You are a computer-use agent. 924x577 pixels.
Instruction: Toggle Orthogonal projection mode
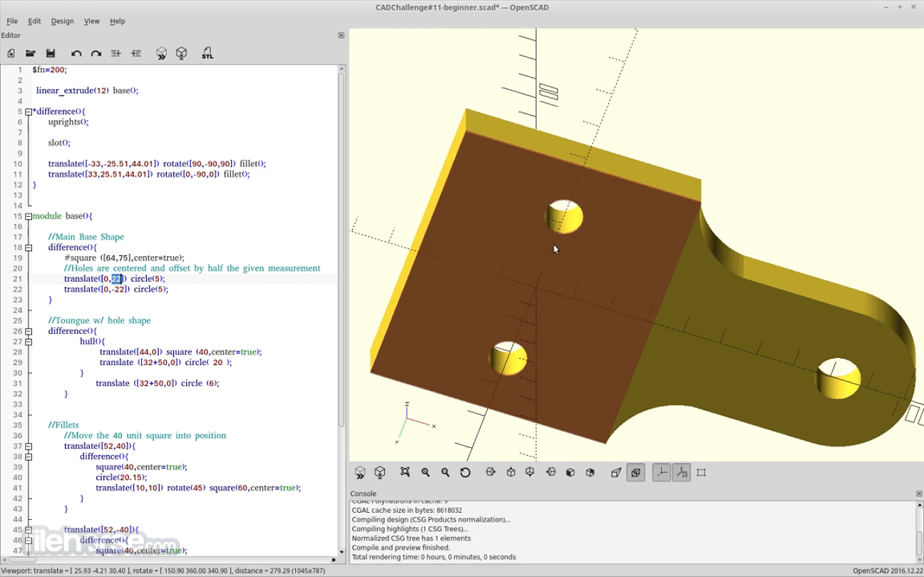tap(636, 472)
